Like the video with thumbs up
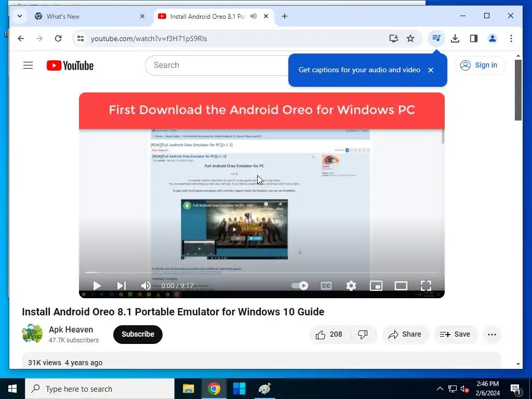This screenshot has height=399, width=532. (x=329, y=335)
